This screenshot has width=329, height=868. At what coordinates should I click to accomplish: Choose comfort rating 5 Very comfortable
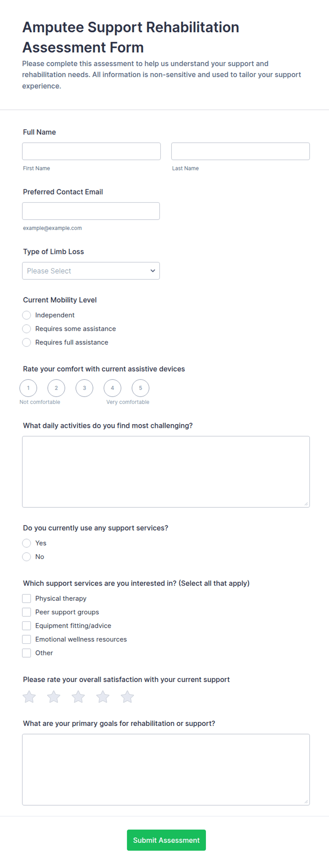pyautogui.click(x=140, y=388)
